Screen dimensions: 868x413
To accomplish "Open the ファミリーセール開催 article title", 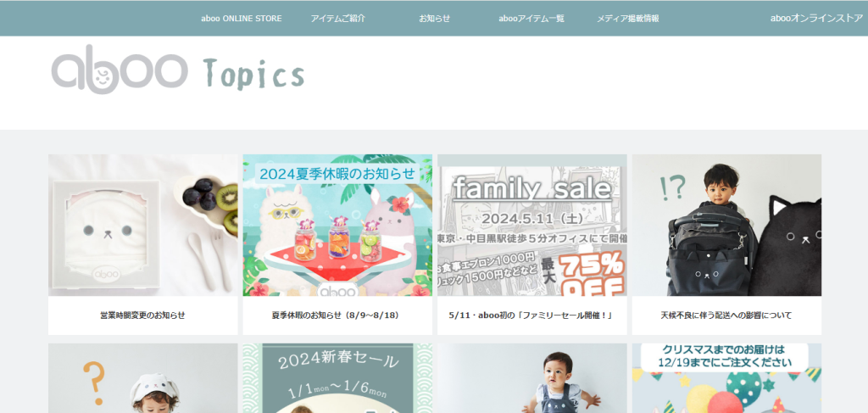I will pos(532,315).
